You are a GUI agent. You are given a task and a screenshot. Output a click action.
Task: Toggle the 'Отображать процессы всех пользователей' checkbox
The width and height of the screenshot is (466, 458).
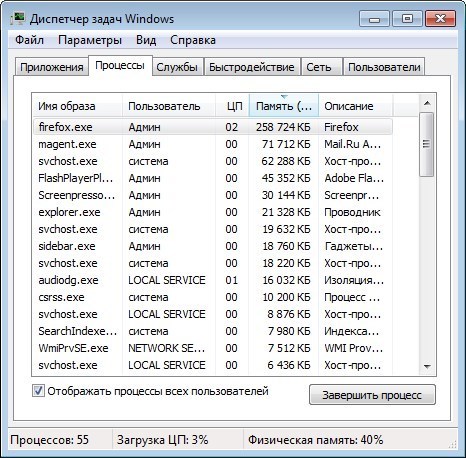pos(38,391)
